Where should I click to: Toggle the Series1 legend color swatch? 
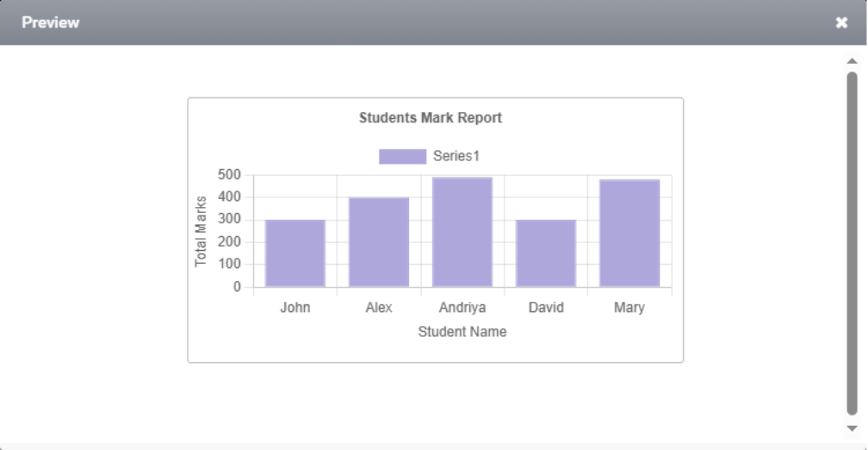[x=402, y=156]
